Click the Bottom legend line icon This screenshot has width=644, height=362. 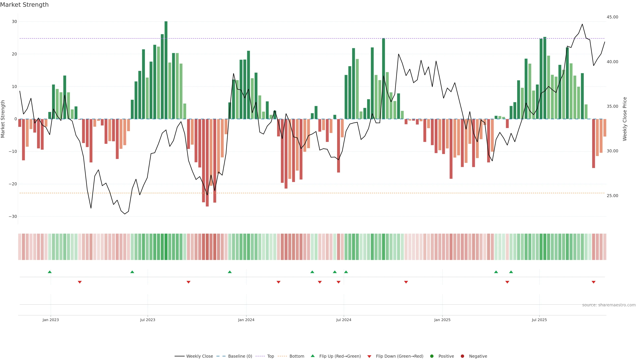[282, 356]
